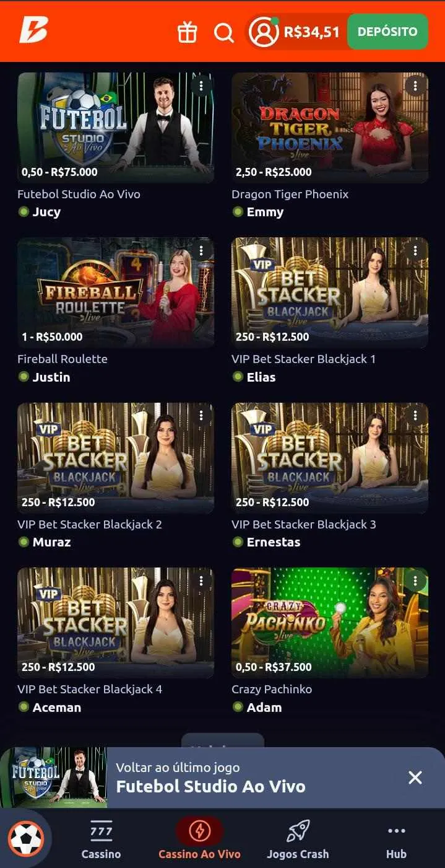Open three-dot menu on VIP Bet Stacker Blackjack 1
The width and height of the screenshot is (445, 868).
pyautogui.click(x=415, y=250)
